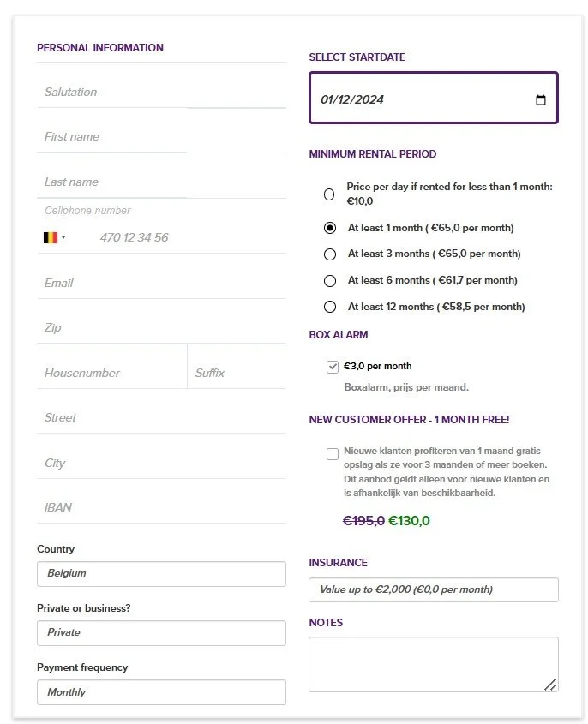This screenshot has height=724, width=588.
Task: Enable the new customer 1 month free offer
Action: tap(332, 454)
